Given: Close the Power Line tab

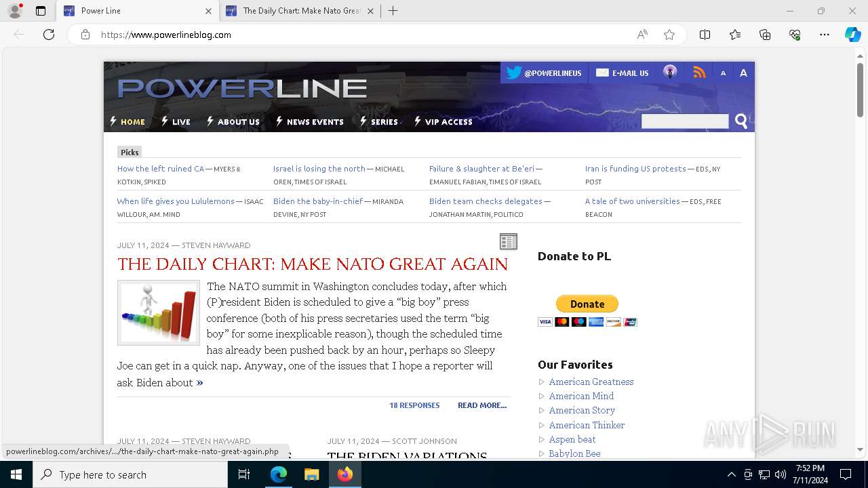Looking at the screenshot, I should 208,11.
